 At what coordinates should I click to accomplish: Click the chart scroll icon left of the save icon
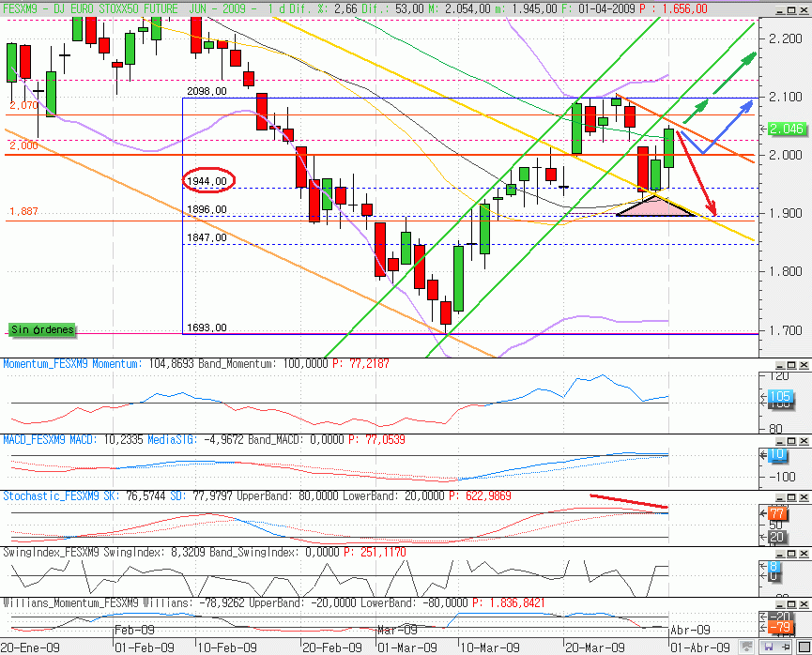746,647
